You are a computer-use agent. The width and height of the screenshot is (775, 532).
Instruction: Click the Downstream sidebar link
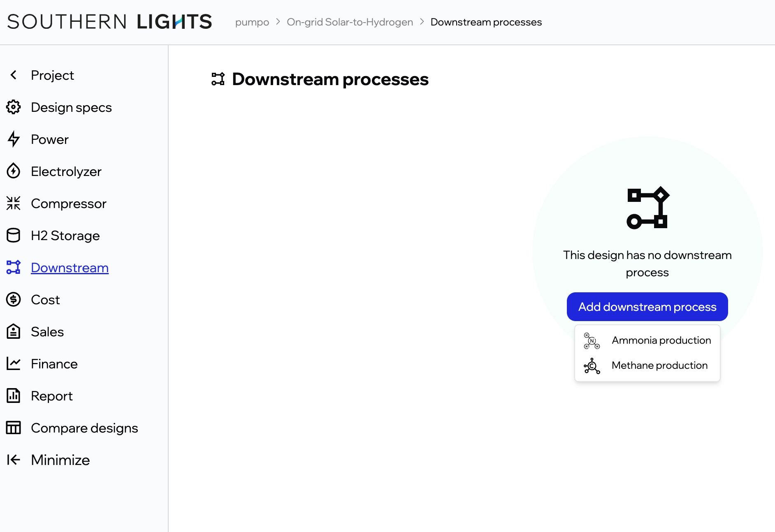click(70, 268)
